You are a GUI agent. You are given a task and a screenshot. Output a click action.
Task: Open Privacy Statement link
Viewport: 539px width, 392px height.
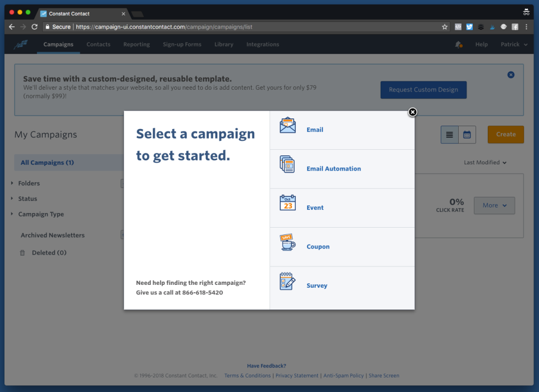297,376
